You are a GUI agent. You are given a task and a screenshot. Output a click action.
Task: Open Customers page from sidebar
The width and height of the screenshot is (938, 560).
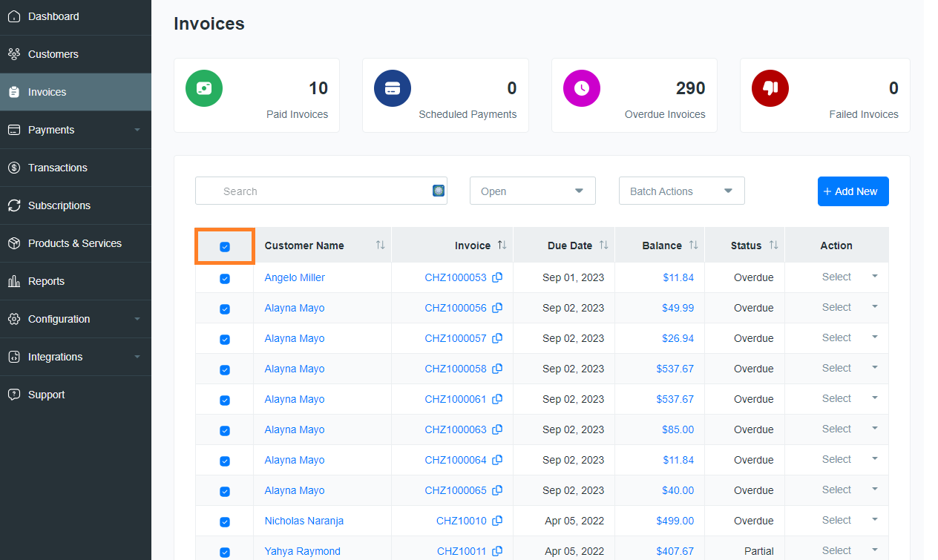76,54
